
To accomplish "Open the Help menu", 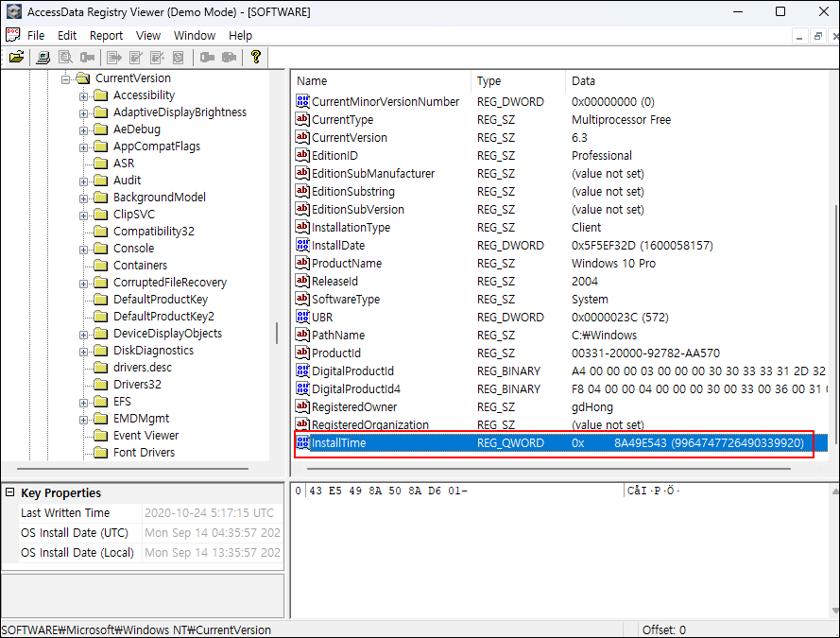I will coord(240,35).
